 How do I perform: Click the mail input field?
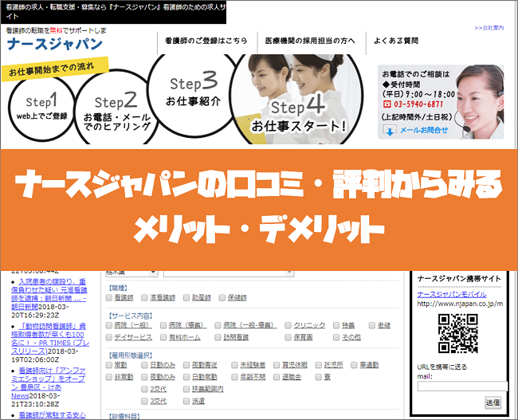click(457, 387)
